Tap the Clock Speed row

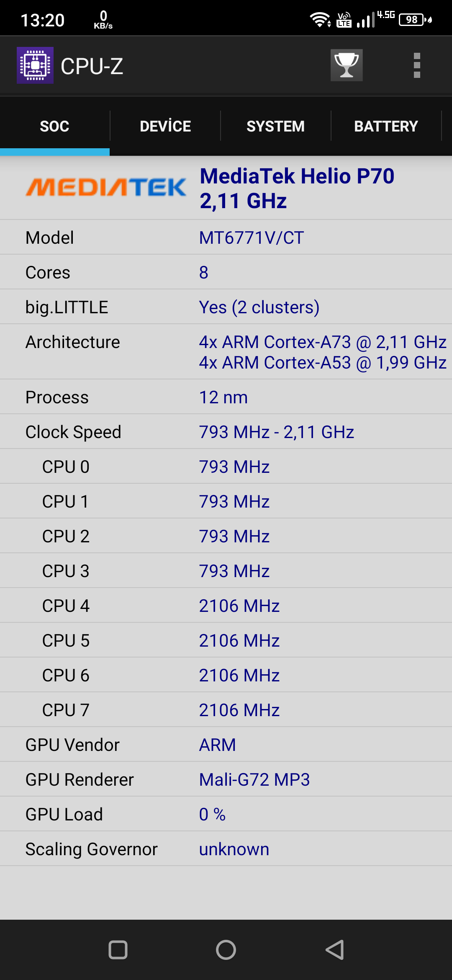tap(226, 432)
